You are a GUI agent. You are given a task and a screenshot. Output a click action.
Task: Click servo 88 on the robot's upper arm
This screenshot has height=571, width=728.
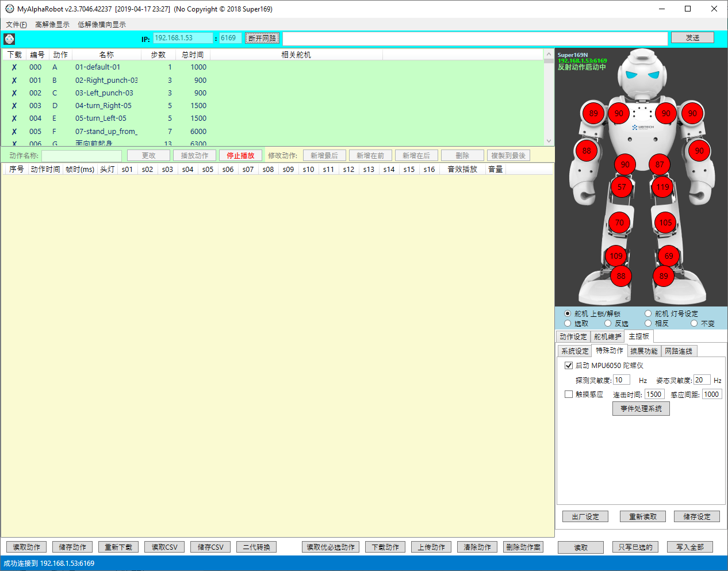(587, 151)
